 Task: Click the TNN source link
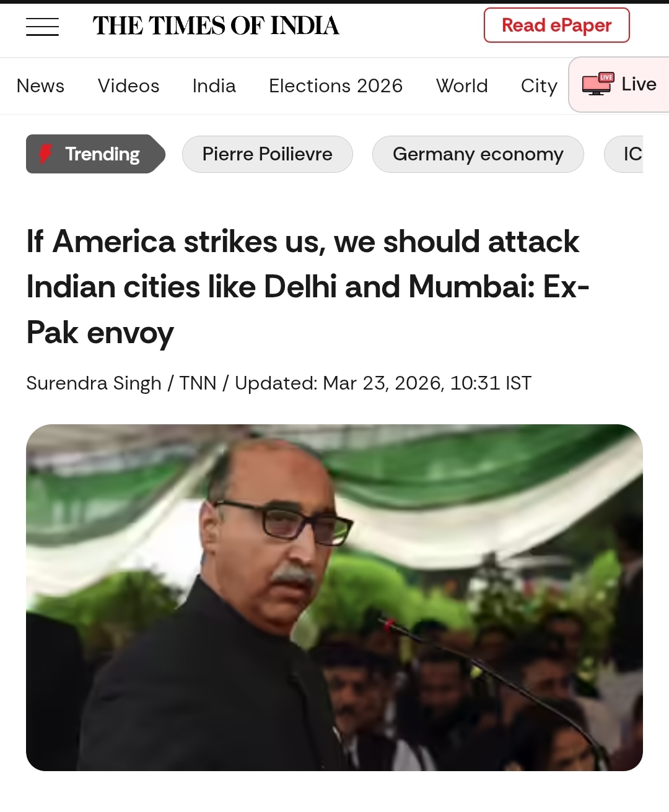[x=198, y=383]
